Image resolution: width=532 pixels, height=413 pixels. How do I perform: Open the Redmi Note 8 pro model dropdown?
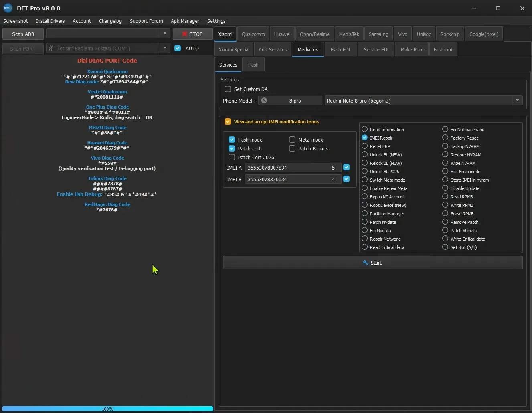tap(517, 101)
